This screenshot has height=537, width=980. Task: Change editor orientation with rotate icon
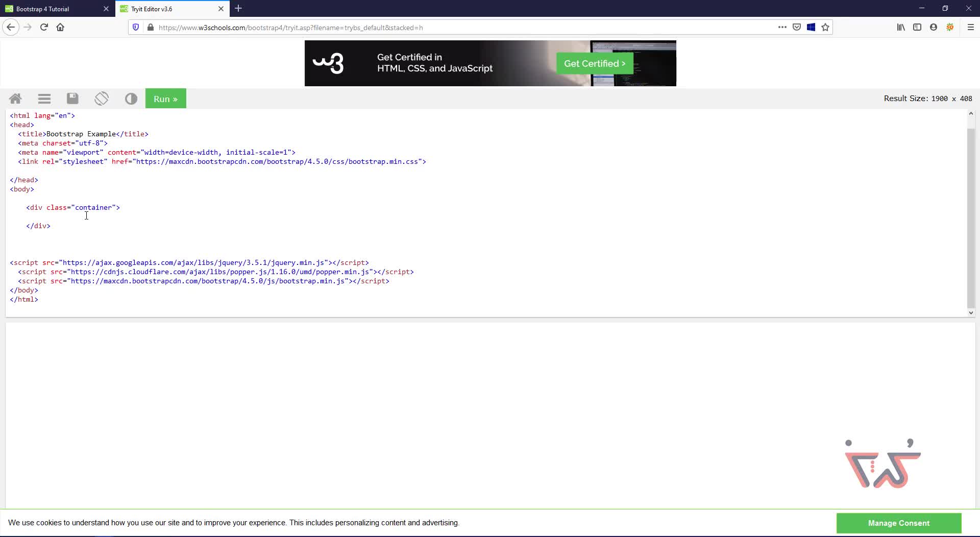pyautogui.click(x=102, y=99)
